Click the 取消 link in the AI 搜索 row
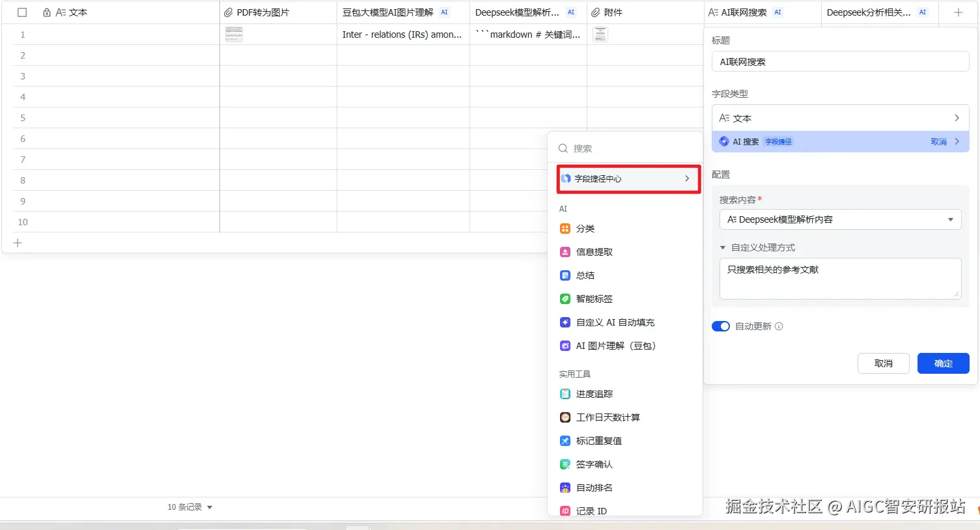The width and height of the screenshot is (980, 530). pyautogui.click(x=938, y=141)
